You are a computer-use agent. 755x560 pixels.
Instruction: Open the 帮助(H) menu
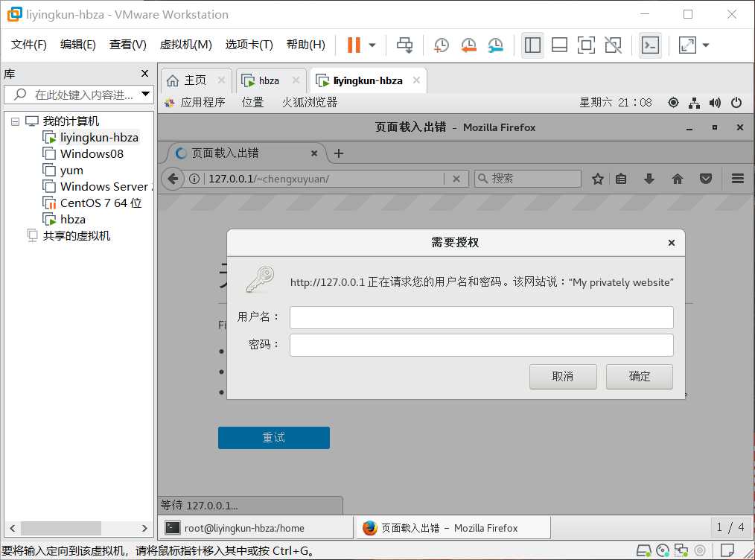click(x=306, y=45)
